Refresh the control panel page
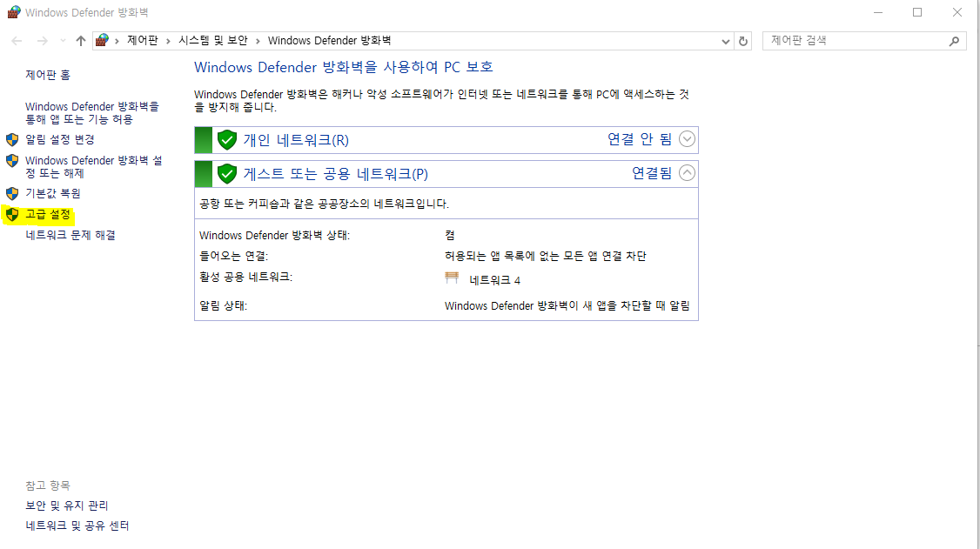The height and width of the screenshot is (549, 980). [x=743, y=41]
